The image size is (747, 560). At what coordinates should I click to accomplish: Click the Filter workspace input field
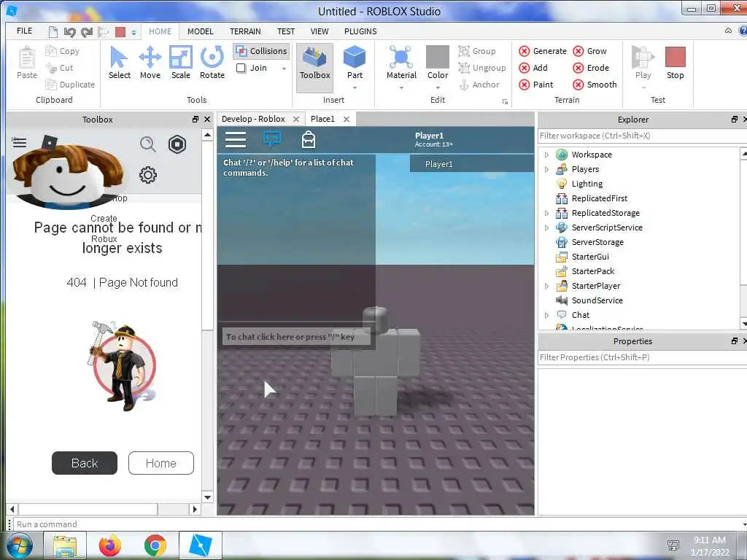pos(641,136)
